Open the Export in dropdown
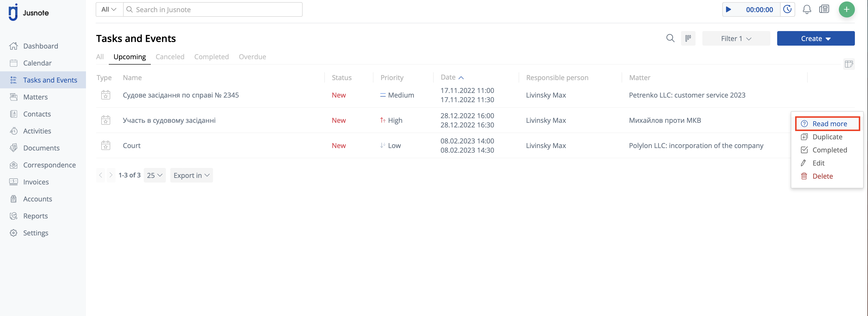This screenshot has height=316, width=868. tap(191, 175)
